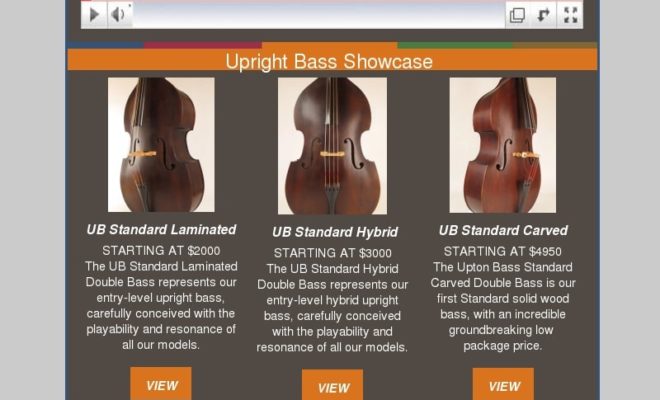660x400 pixels.
Task: Open the UB Standard Laminated bass photo
Action: pyautogui.click(x=161, y=144)
